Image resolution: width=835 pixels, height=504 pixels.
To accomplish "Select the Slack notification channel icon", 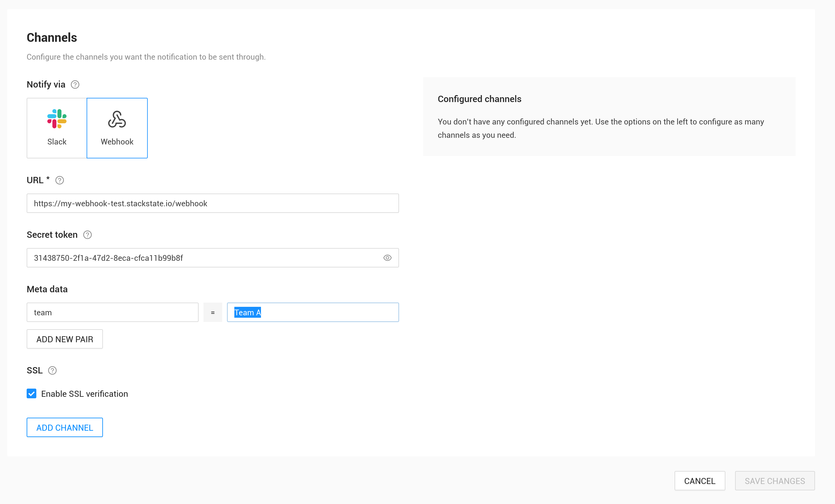I will (x=57, y=128).
